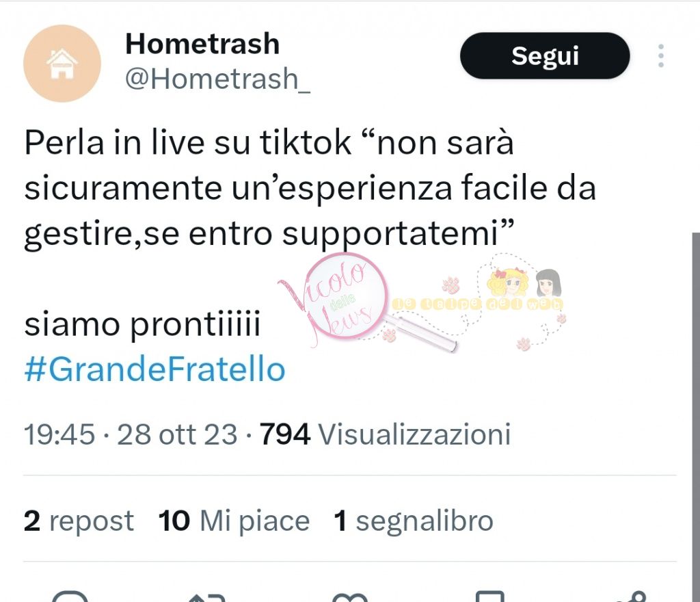Image resolution: width=700 pixels, height=602 pixels.
Task: Open the Hometrash profile avatar
Action: (62, 64)
